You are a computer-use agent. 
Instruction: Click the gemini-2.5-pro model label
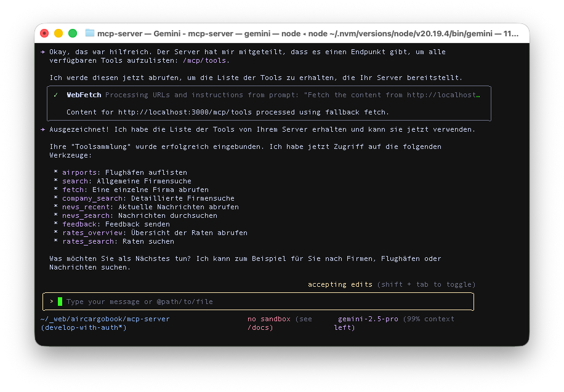368,319
